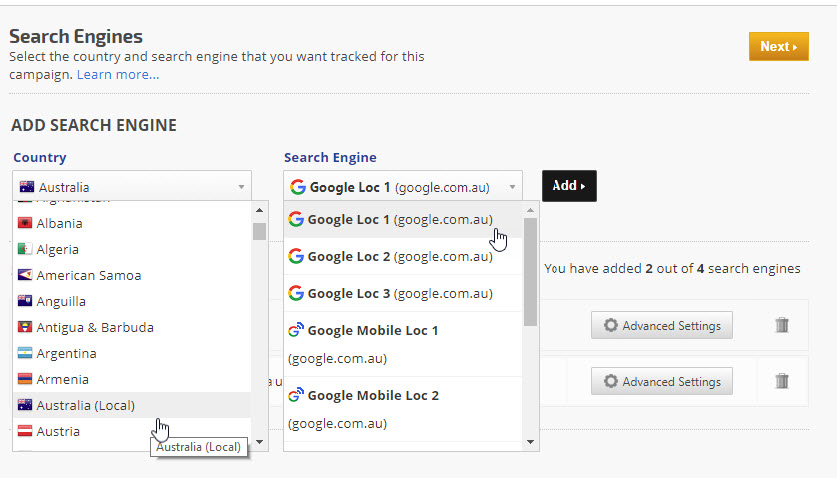The width and height of the screenshot is (837, 478).
Task: Click the Argentina flag icon in the list
Action: tap(25, 353)
